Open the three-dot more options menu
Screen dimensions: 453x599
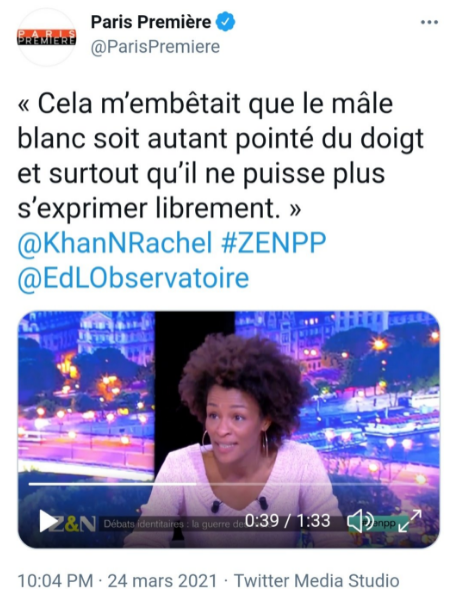click(x=429, y=23)
